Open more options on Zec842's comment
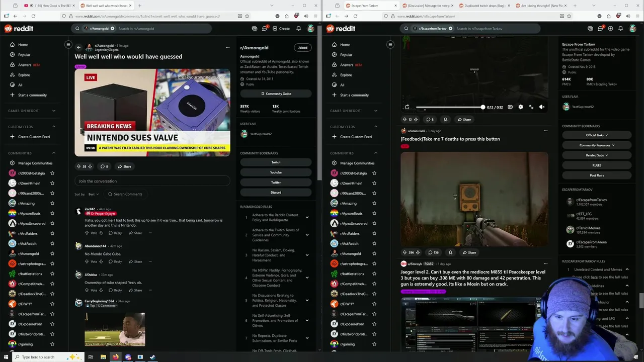The height and width of the screenshot is (362, 644). (150, 233)
